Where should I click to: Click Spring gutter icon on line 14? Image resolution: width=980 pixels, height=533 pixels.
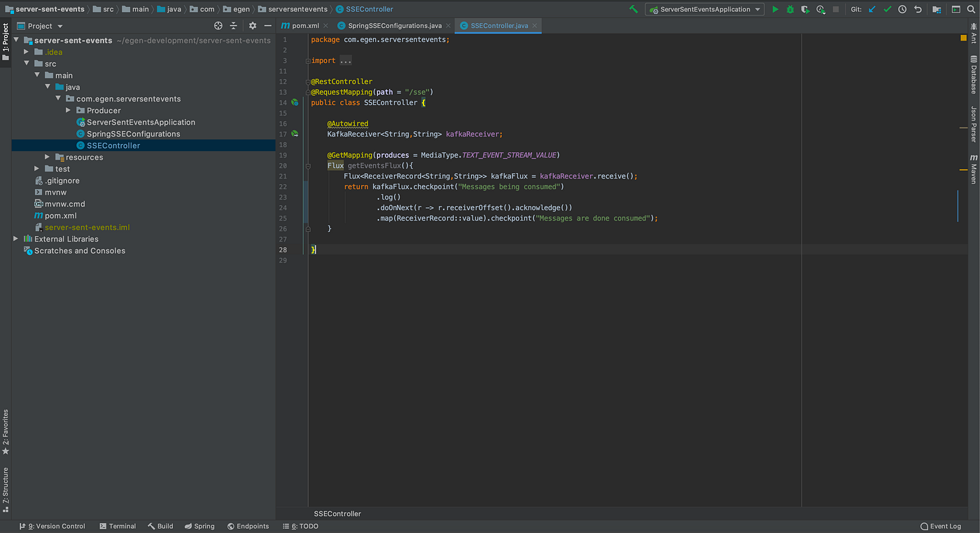coord(295,102)
